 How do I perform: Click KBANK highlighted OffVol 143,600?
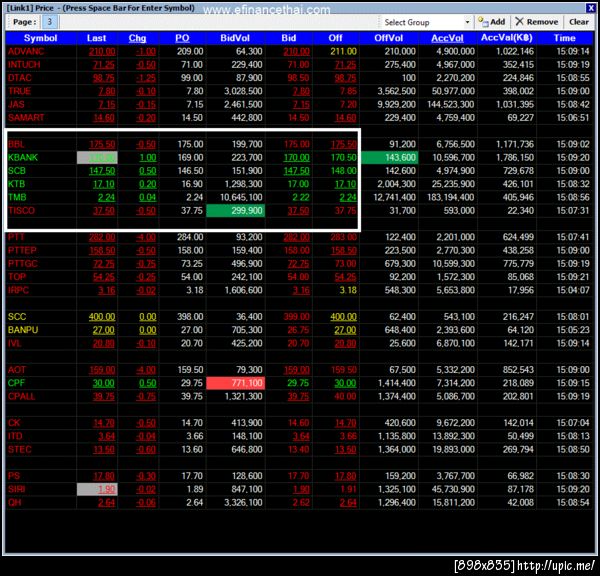click(390, 157)
